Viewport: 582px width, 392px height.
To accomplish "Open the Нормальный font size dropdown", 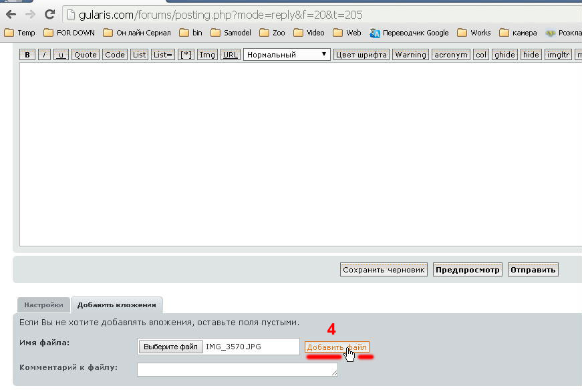I will (x=287, y=55).
